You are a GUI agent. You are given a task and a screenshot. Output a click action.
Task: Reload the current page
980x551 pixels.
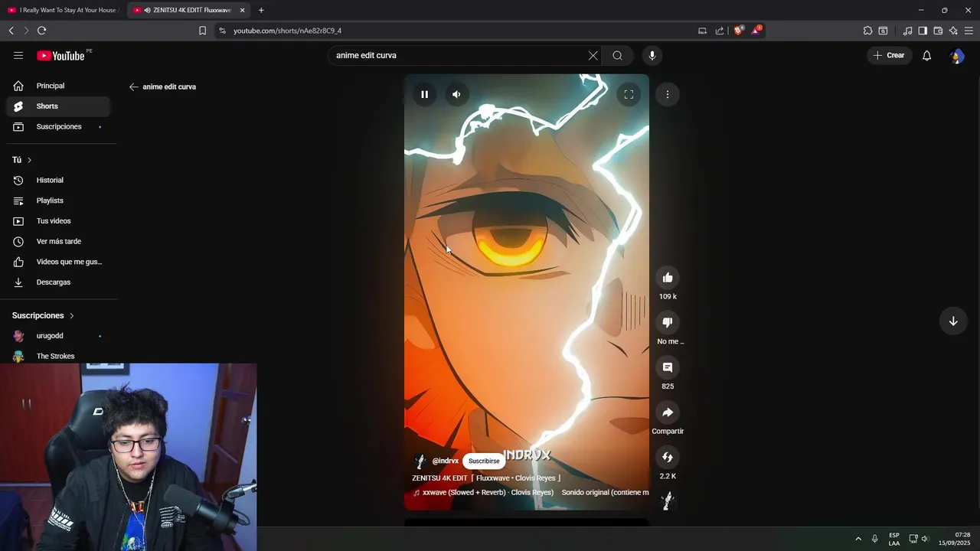[x=41, y=31]
